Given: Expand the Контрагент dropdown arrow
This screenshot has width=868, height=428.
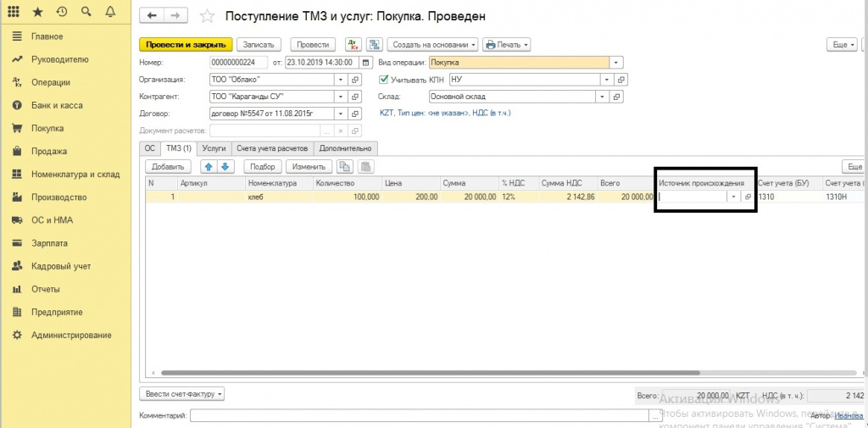Looking at the screenshot, I should tap(341, 97).
